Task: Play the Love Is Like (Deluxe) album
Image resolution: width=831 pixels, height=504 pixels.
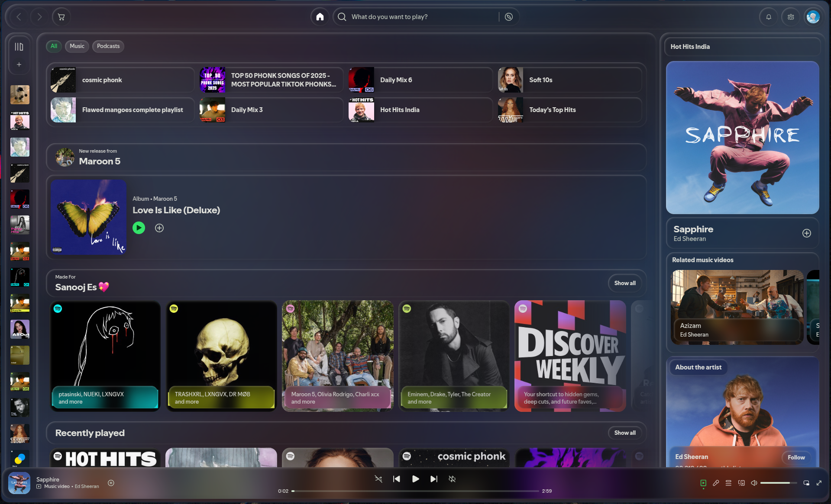Action: [x=139, y=228]
